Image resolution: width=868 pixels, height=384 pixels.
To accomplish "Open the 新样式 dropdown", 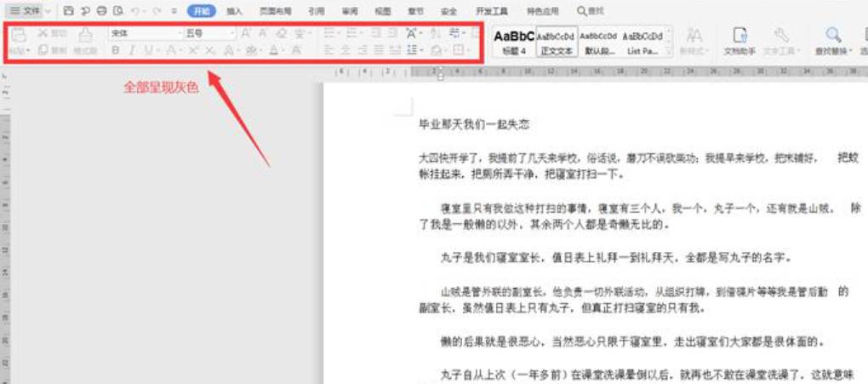I will click(694, 42).
